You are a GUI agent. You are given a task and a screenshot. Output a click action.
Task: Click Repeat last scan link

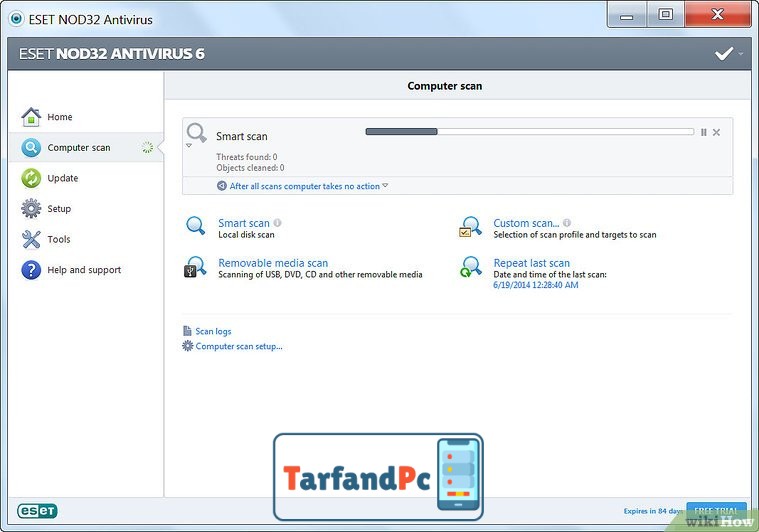pos(531,263)
